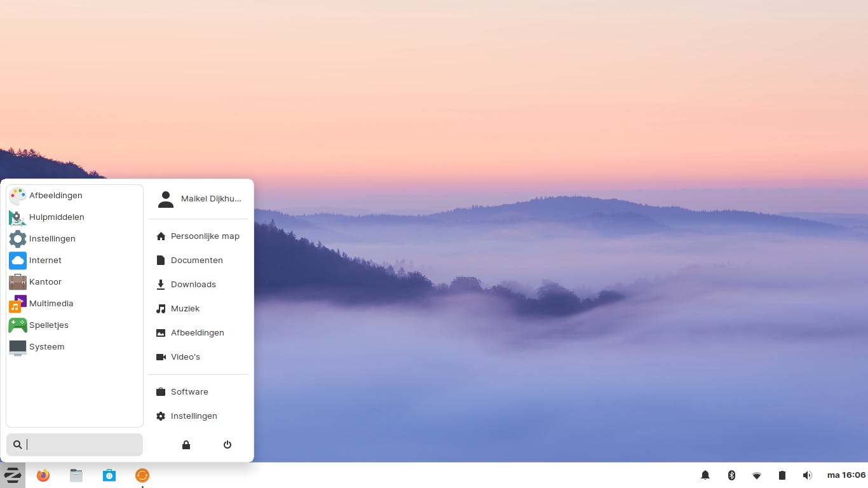Image resolution: width=868 pixels, height=488 pixels.
Task: Open Persoonlijke map
Action: 205,236
